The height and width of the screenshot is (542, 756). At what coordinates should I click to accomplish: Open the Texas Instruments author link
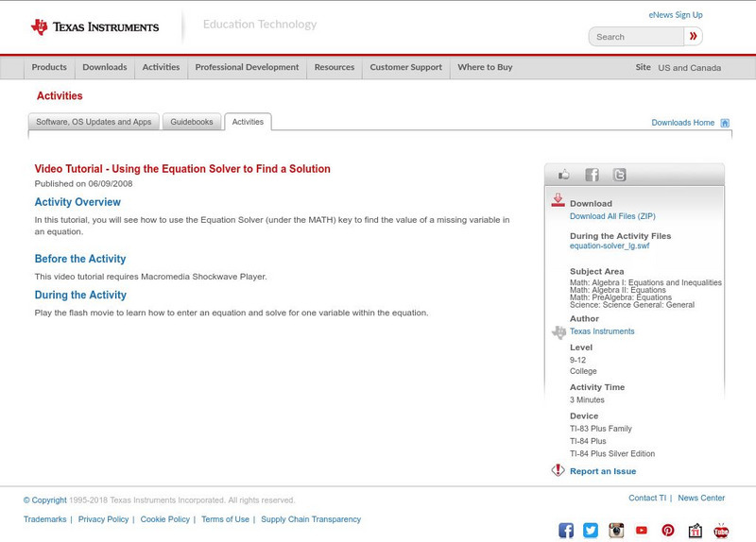[x=602, y=331]
